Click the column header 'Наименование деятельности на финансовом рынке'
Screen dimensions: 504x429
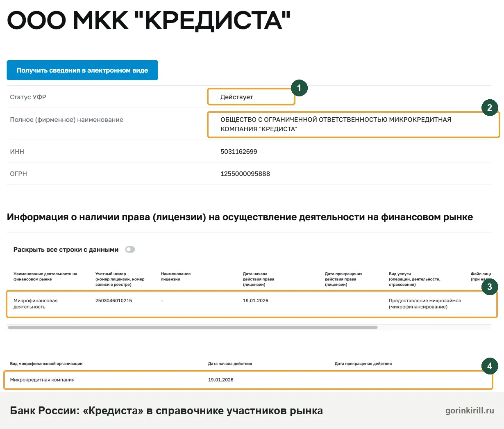[45, 276]
